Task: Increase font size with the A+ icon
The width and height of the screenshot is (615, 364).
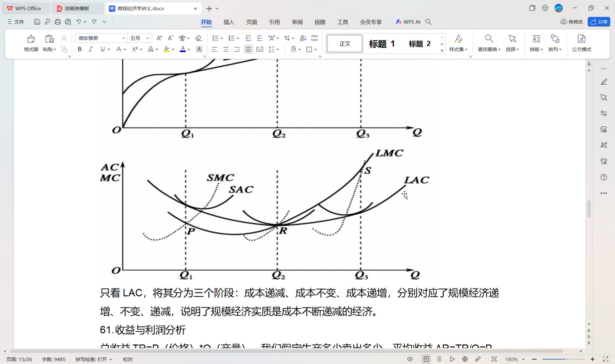Action: pos(159,38)
